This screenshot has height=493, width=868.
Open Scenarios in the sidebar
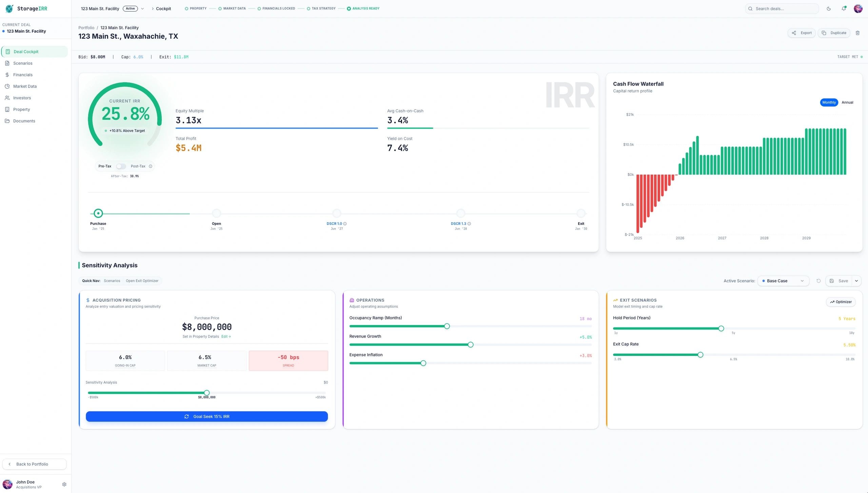point(23,63)
